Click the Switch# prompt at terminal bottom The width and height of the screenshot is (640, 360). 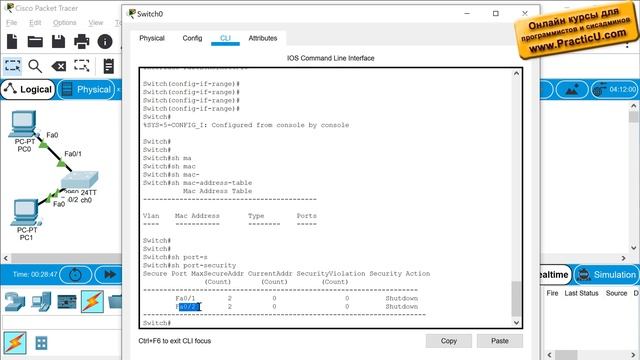157,323
